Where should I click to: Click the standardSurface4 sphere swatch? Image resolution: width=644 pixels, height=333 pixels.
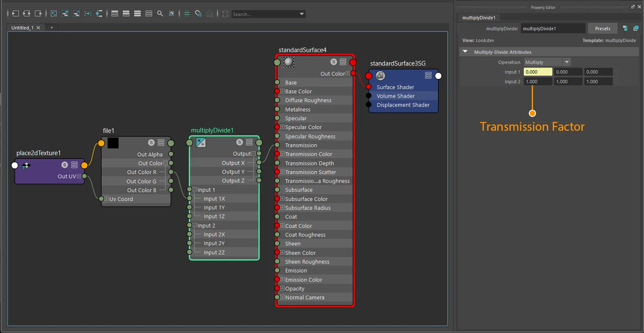[x=289, y=62]
